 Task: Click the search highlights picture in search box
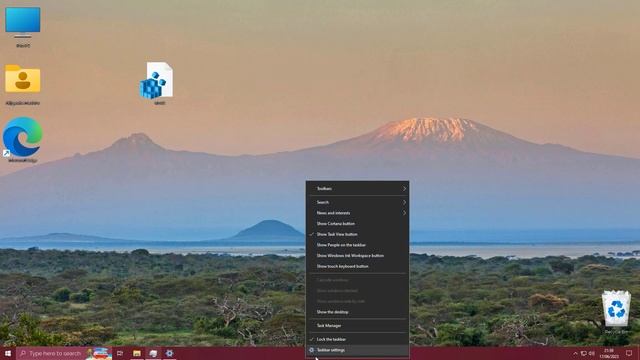tap(98, 353)
